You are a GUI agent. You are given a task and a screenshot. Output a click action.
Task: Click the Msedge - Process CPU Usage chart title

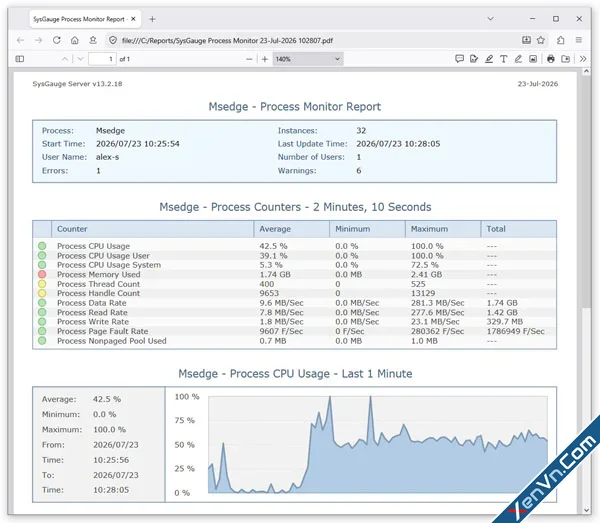pyautogui.click(x=295, y=373)
